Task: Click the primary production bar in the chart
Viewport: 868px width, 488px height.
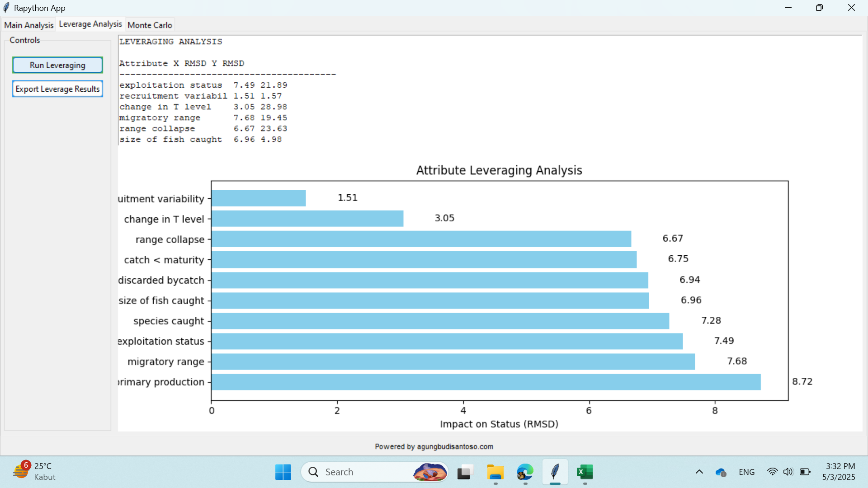Action: 486,382
